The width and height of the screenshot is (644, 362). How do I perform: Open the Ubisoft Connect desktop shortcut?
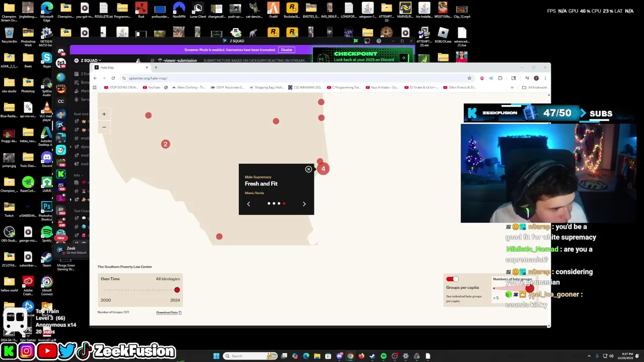pos(47,285)
